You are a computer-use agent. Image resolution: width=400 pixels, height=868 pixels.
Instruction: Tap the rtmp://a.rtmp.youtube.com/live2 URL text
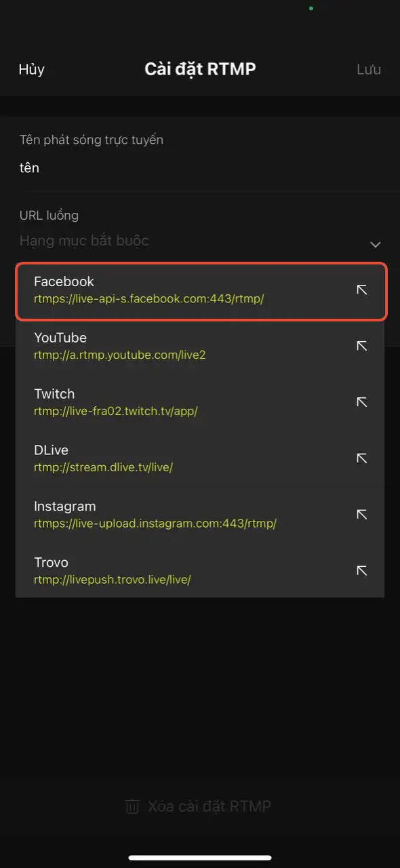tap(120, 355)
